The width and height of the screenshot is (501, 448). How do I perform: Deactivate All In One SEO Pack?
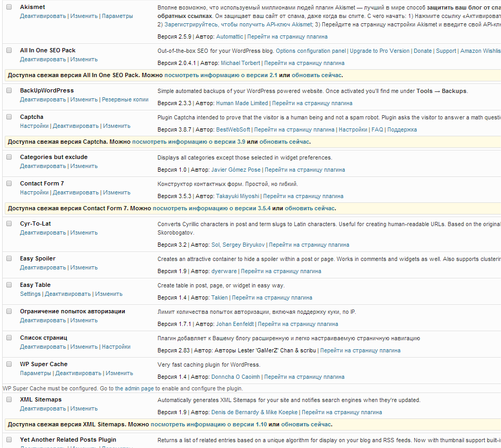(43, 59)
